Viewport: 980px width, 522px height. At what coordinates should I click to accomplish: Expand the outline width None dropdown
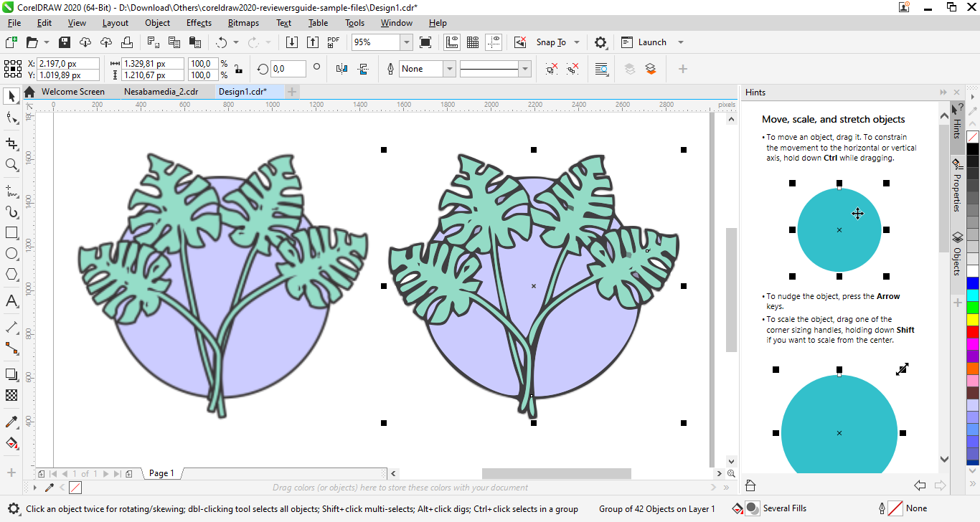[x=449, y=69]
